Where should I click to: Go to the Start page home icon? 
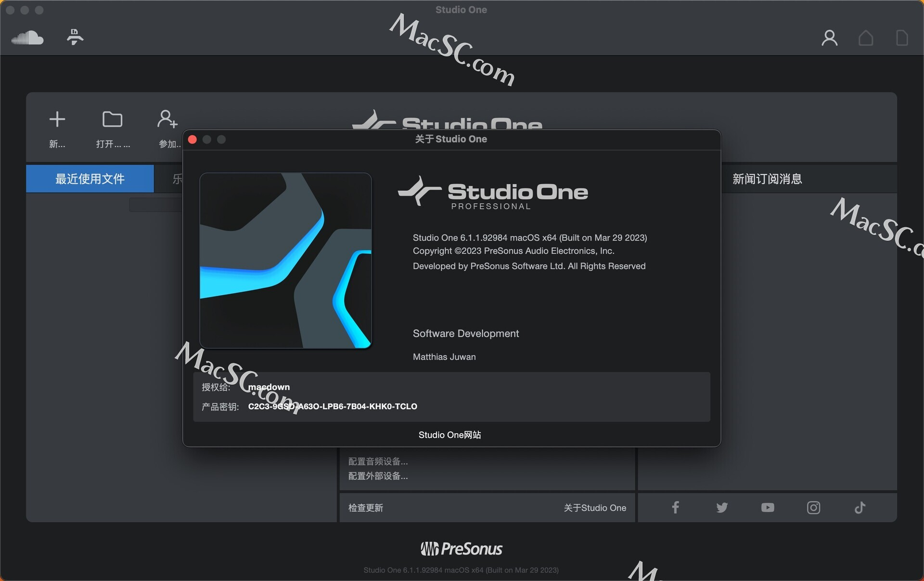point(866,38)
